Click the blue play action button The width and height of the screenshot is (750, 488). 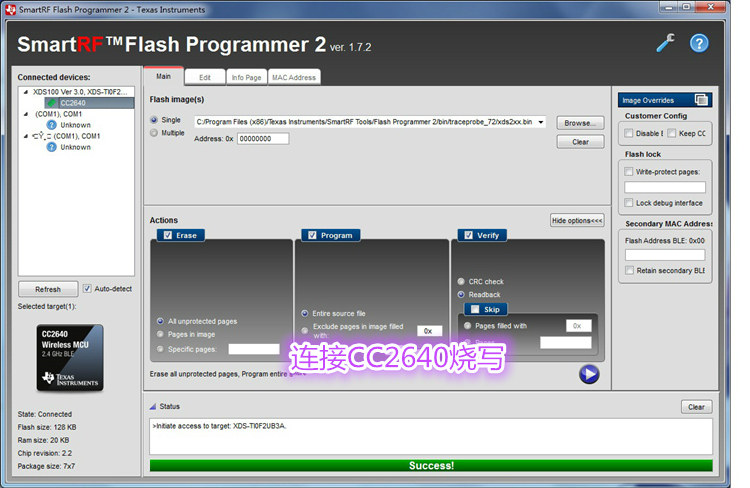click(589, 374)
